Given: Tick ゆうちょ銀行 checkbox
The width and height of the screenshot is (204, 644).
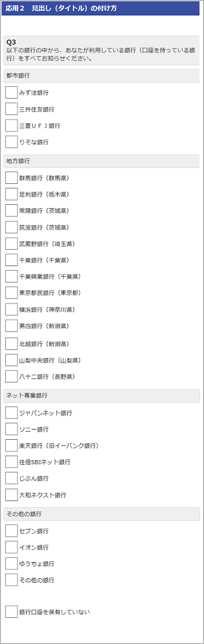Looking at the screenshot, I should pyautogui.click(x=11, y=563).
